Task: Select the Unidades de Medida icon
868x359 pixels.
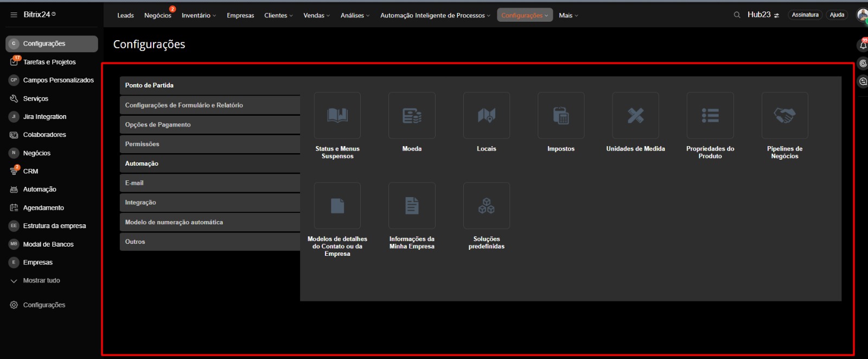Action: click(x=635, y=116)
